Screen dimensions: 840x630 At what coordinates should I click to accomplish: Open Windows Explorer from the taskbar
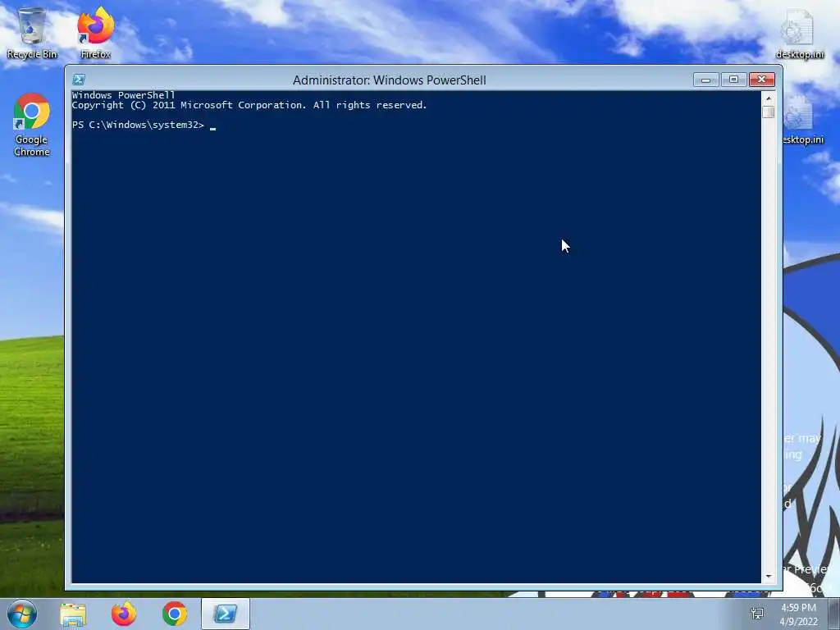click(x=73, y=614)
